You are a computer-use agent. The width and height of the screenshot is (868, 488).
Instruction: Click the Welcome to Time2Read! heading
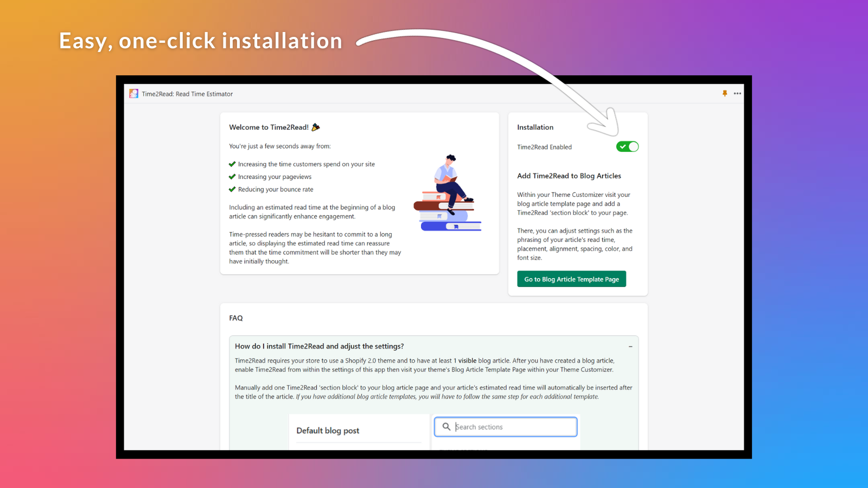(269, 127)
